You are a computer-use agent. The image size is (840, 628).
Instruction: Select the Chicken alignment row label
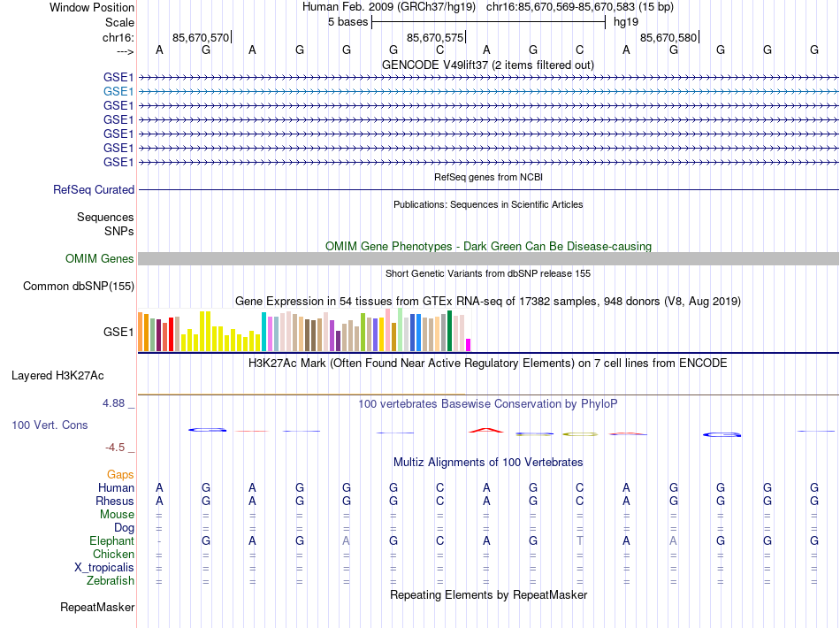click(x=113, y=555)
